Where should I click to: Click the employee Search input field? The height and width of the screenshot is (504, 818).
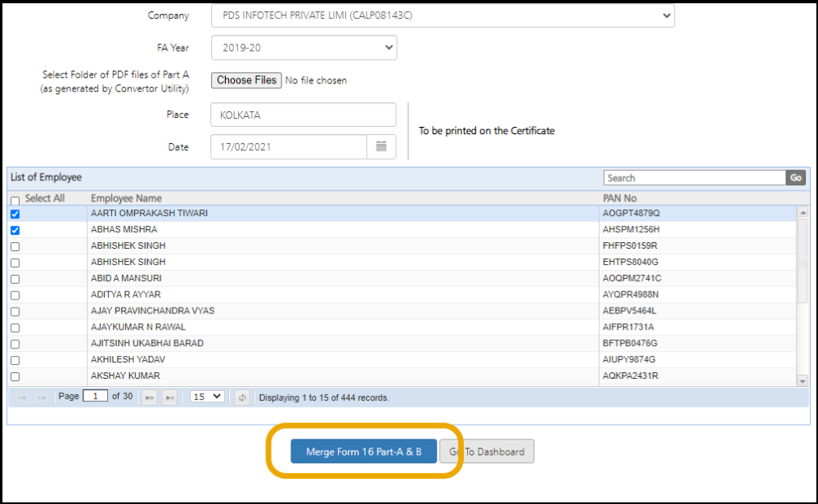694,178
